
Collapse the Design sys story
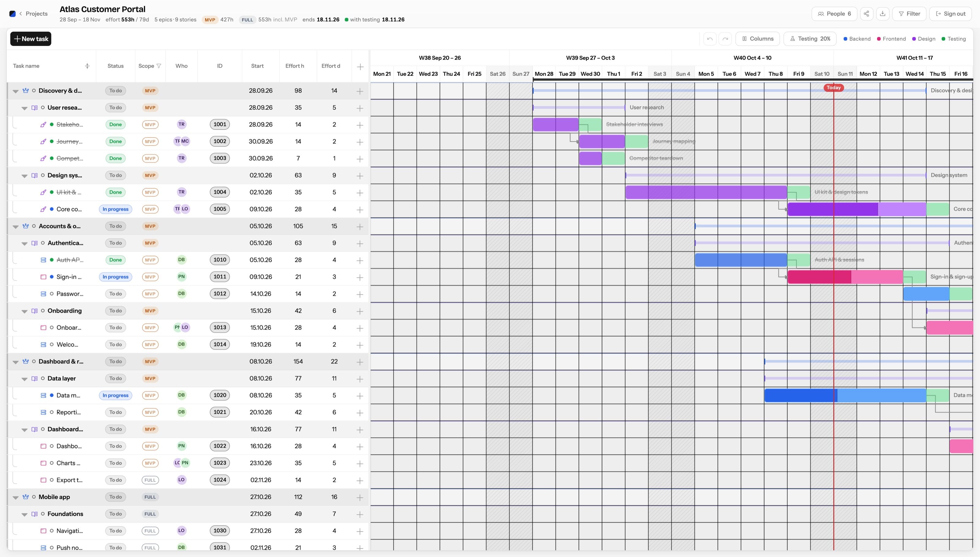24,176
